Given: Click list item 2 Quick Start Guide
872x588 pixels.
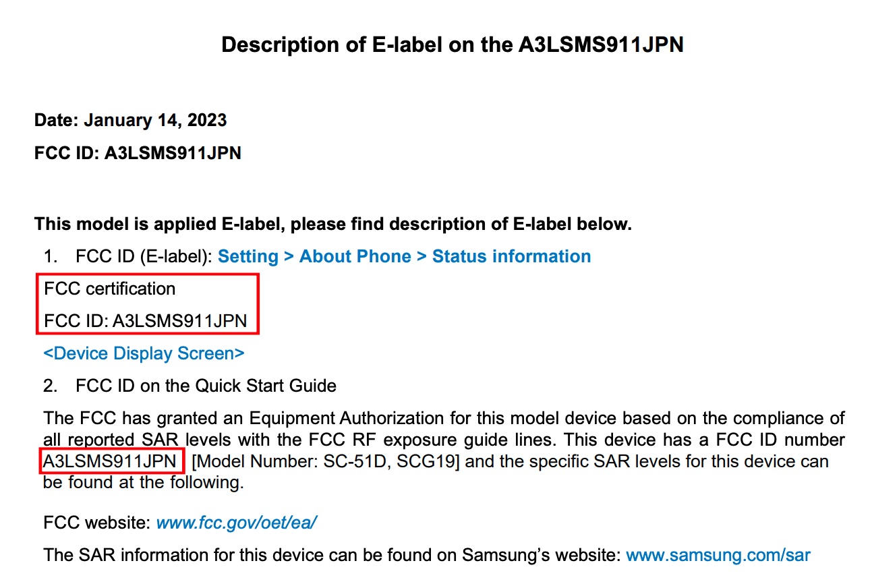Looking at the screenshot, I should click(190, 386).
